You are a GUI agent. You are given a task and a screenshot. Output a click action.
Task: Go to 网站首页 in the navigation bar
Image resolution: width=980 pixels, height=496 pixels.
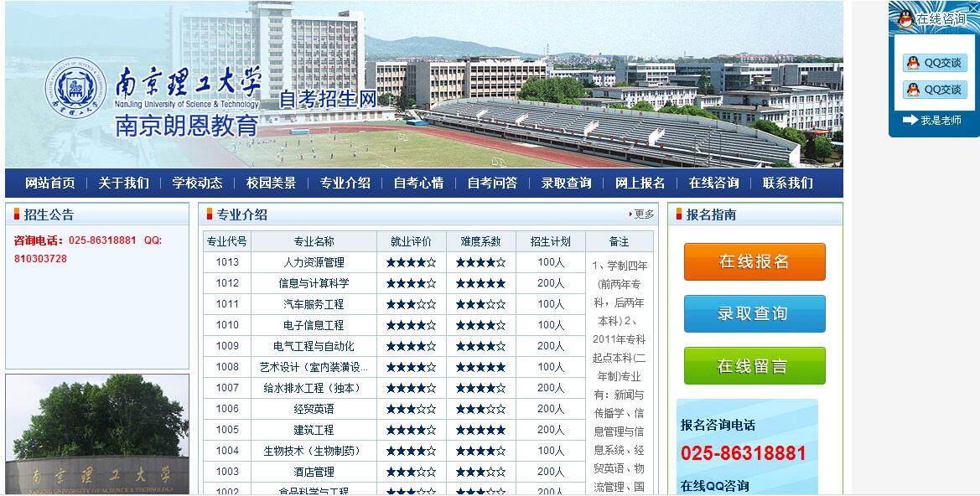50,183
